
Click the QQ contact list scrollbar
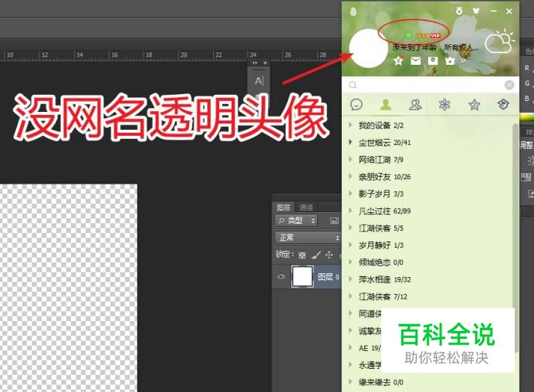515,238
